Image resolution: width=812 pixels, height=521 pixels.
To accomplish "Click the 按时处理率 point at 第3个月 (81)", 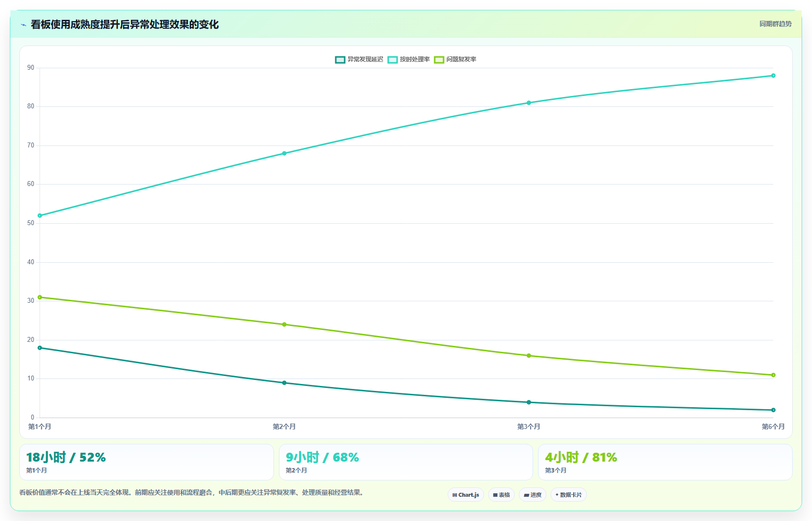I will pyautogui.click(x=529, y=103).
